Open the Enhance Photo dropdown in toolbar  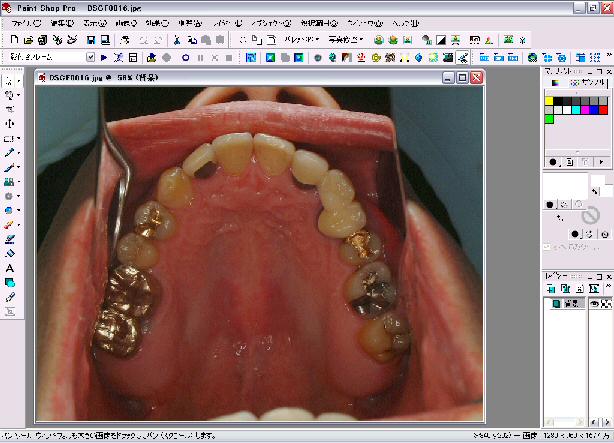[346, 40]
